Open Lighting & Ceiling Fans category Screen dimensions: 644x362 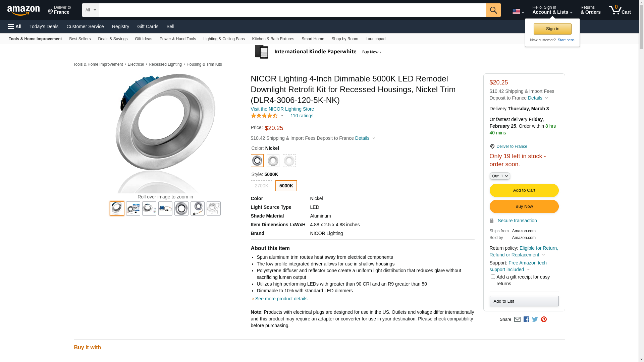[x=224, y=39]
